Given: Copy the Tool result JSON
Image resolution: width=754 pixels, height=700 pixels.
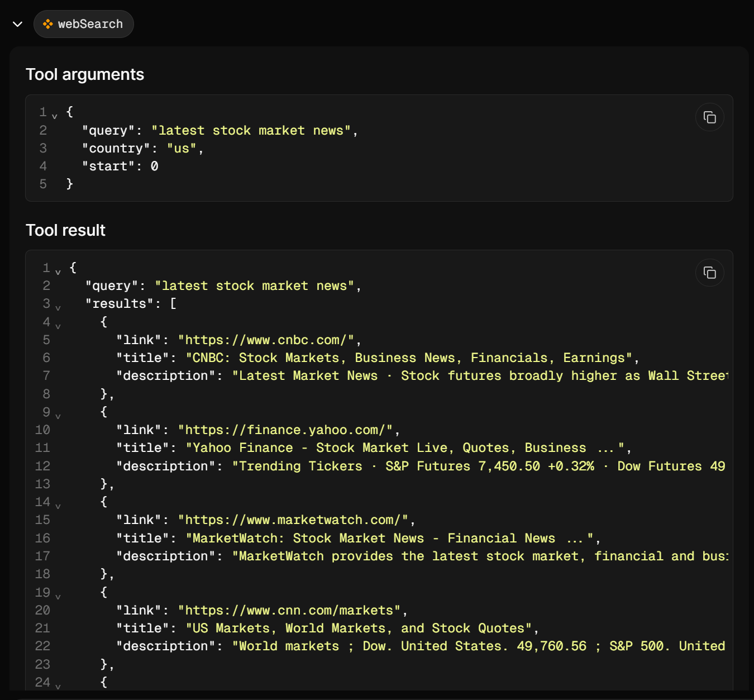Looking at the screenshot, I should point(709,273).
